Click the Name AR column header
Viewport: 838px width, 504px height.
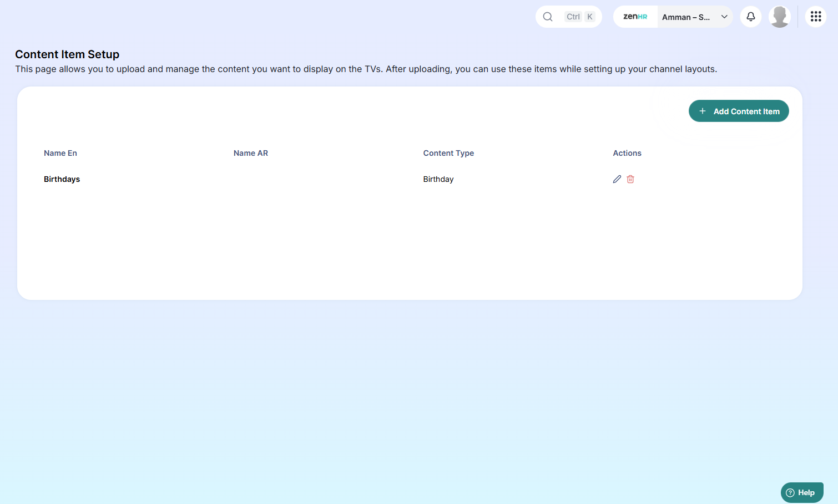click(251, 153)
